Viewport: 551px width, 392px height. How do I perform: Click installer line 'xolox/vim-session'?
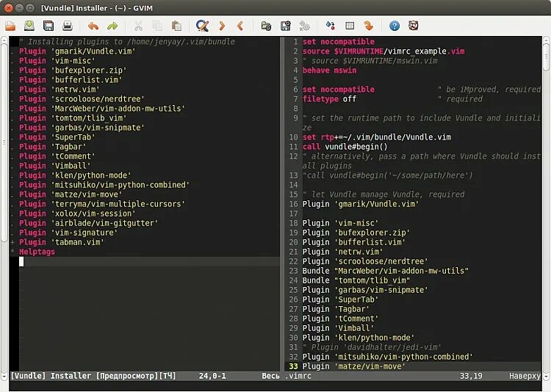pos(77,214)
